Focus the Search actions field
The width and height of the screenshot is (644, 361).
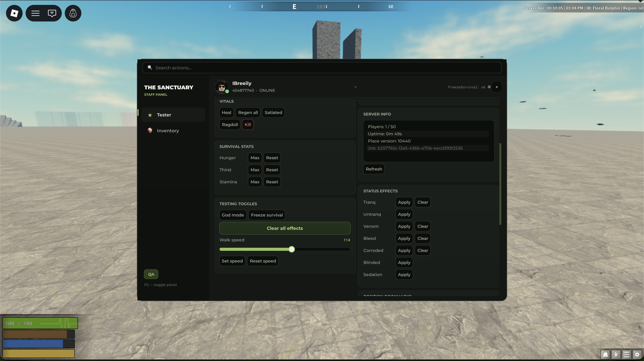click(322, 68)
